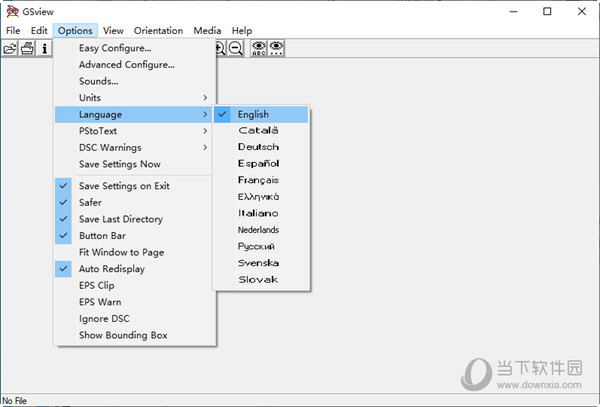Close the GSview window
Image resolution: width=600 pixels, height=407 pixels.
582,11
